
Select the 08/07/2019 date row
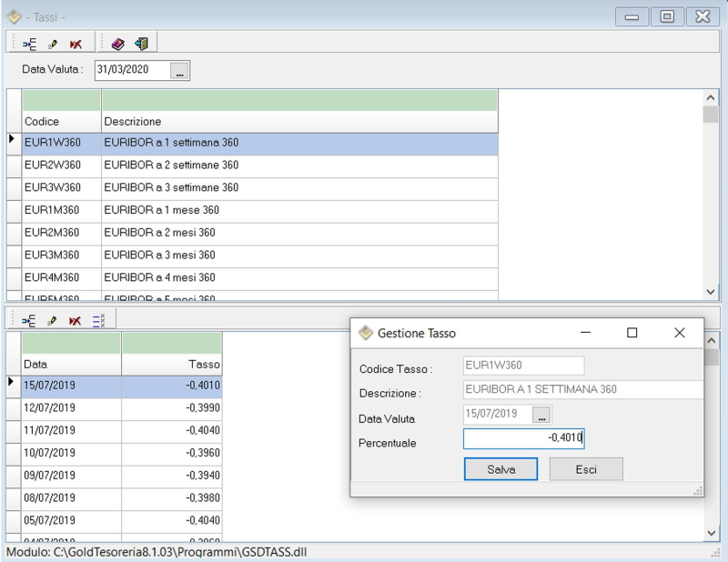pyautogui.click(x=49, y=498)
